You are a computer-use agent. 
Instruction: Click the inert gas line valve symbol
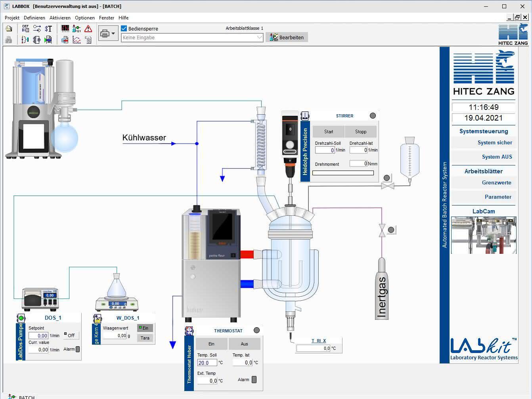coord(382,230)
